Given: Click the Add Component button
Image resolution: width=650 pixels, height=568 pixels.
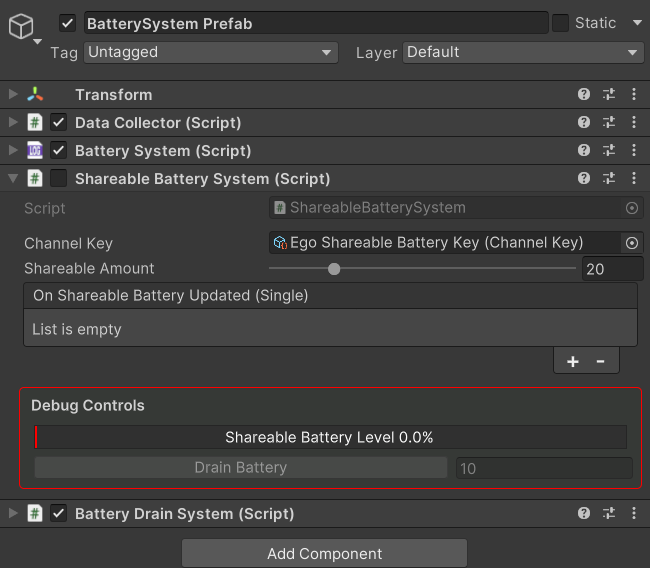Looking at the screenshot, I should tap(324, 553).
